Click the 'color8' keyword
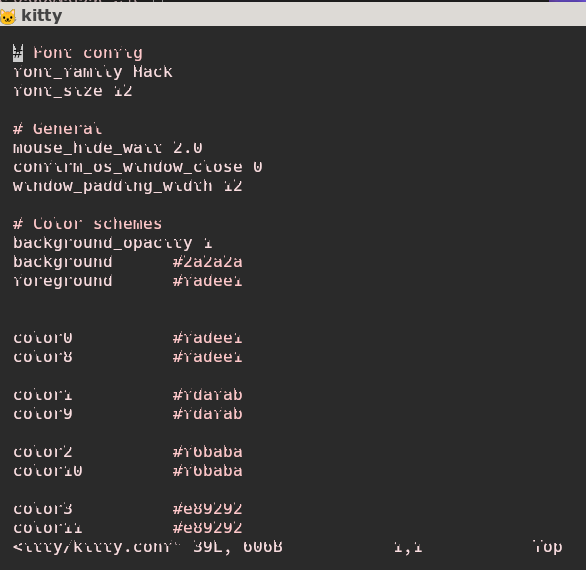Viewport: 586px width, 570px height. [x=43, y=357]
